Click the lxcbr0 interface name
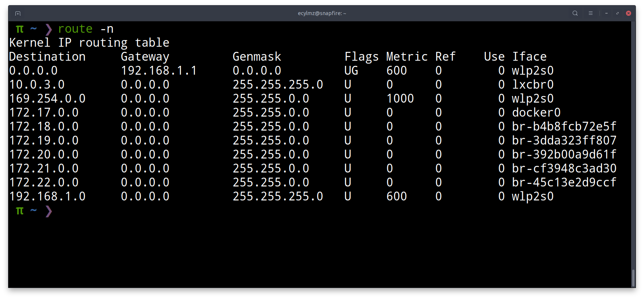 (x=533, y=85)
